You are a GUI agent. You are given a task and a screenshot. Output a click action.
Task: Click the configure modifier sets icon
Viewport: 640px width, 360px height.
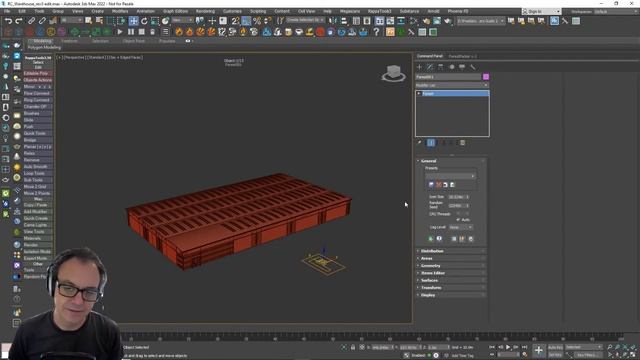pos(462,142)
